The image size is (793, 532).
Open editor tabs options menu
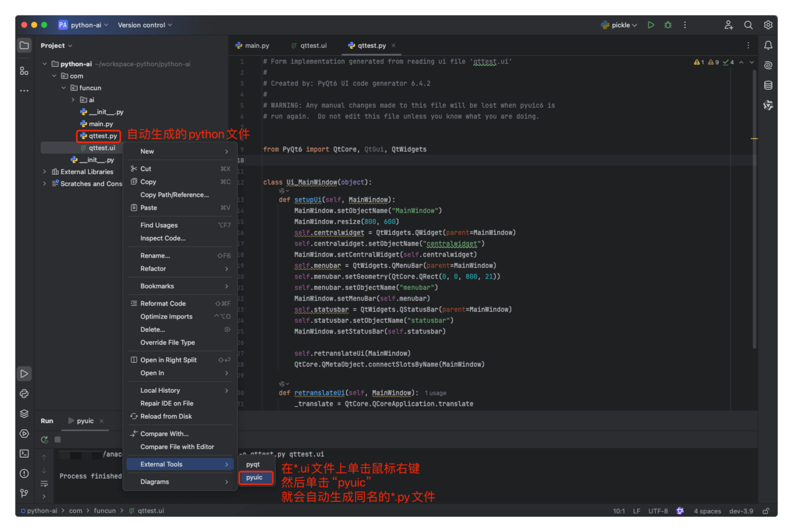[x=748, y=45]
